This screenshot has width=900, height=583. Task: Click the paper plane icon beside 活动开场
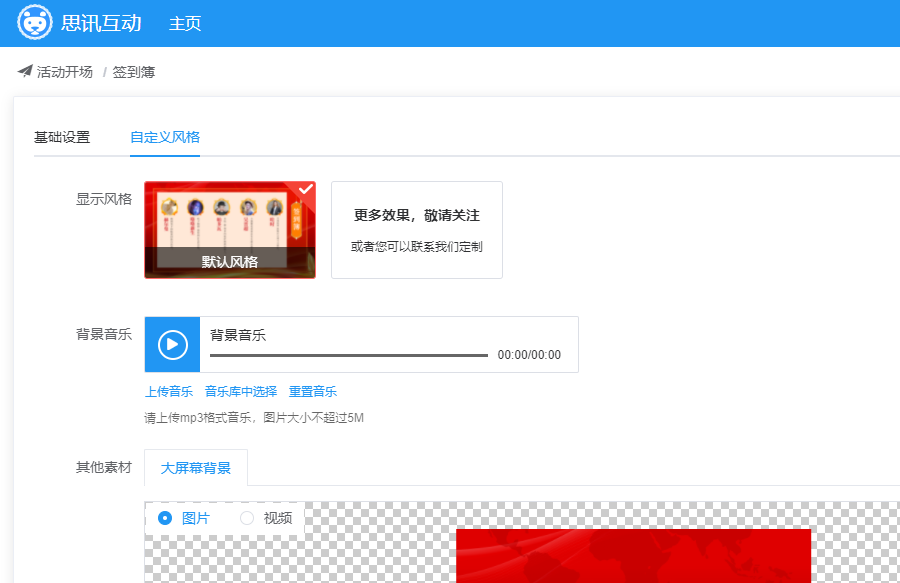pyautogui.click(x=25, y=71)
